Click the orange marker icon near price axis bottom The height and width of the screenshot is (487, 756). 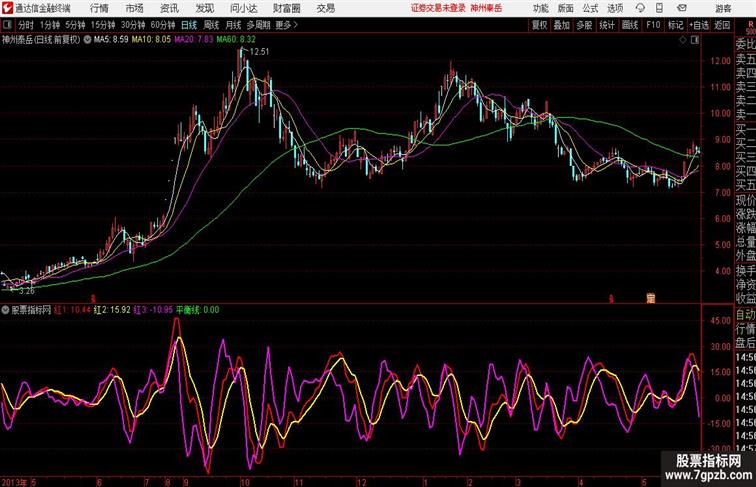pos(651,298)
